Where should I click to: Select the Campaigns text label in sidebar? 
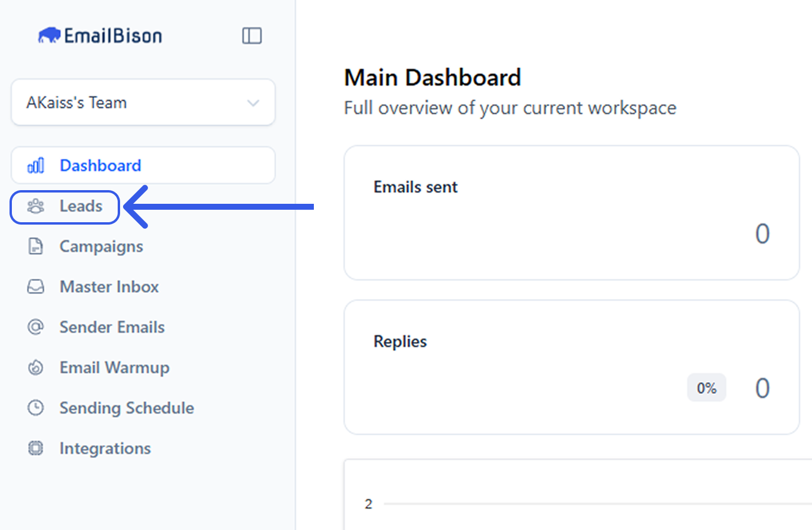pyautogui.click(x=101, y=247)
